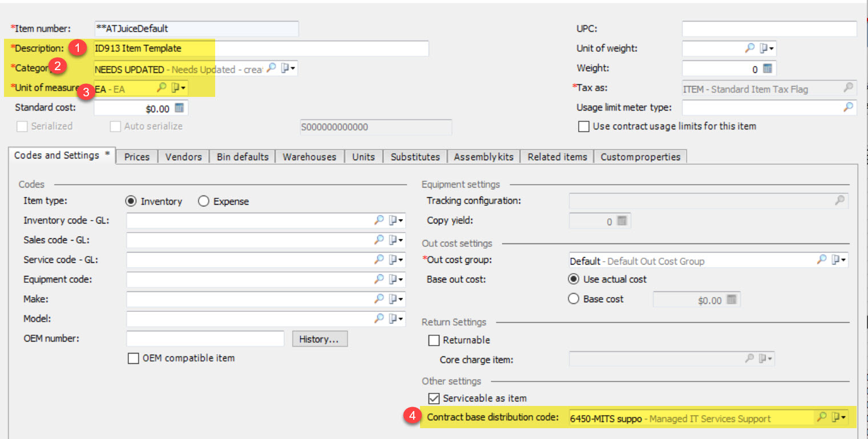The width and height of the screenshot is (868, 439).
Task: Switch to the Vendors tab
Action: 183,157
